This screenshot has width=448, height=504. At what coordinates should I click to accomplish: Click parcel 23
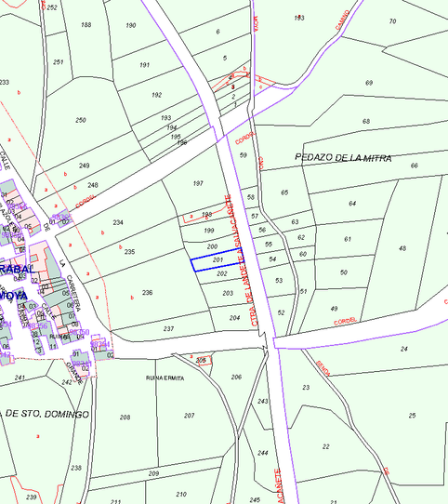(306, 388)
